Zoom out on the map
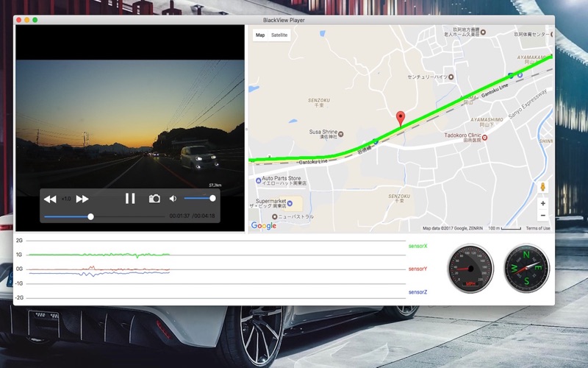 coord(542,216)
